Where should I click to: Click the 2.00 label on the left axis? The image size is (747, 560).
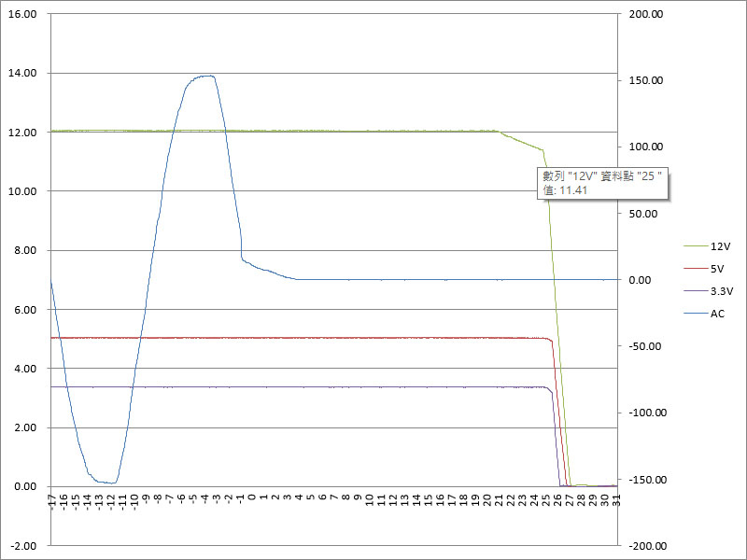point(26,427)
